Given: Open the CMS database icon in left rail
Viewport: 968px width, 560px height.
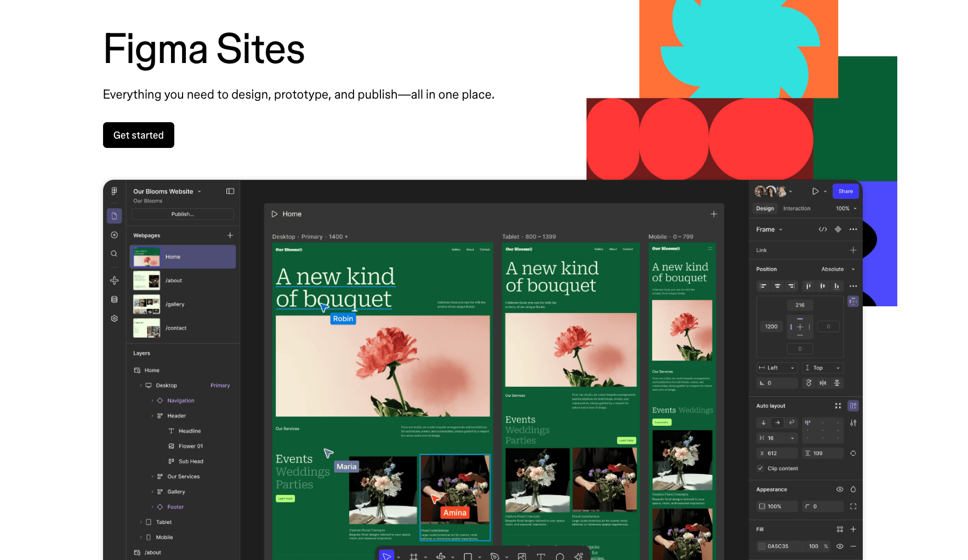Looking at the screenshot, I should tap(114, 300).
